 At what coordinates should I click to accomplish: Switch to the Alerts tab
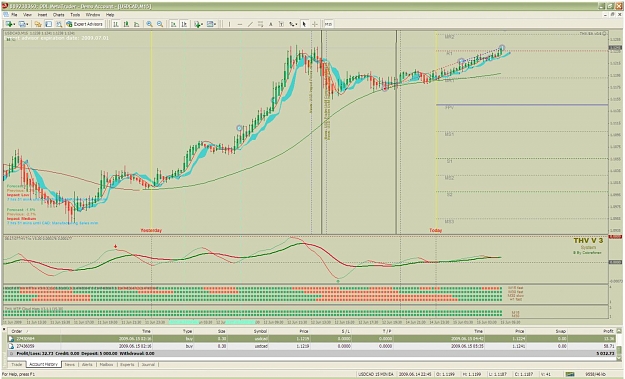(x=87, y=365)
